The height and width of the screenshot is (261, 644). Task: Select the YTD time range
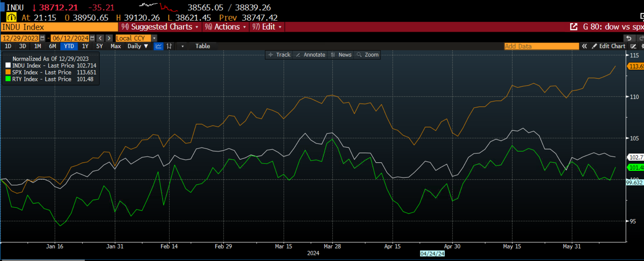pos(69,46)
